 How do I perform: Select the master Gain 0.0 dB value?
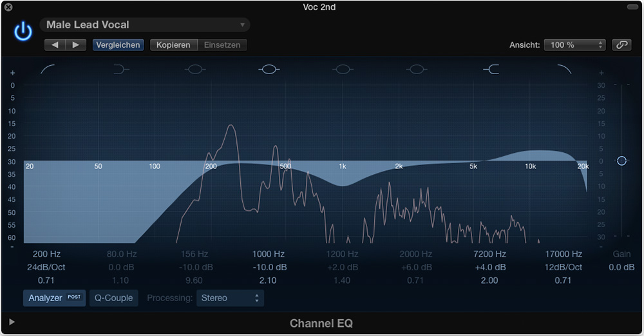621,268
